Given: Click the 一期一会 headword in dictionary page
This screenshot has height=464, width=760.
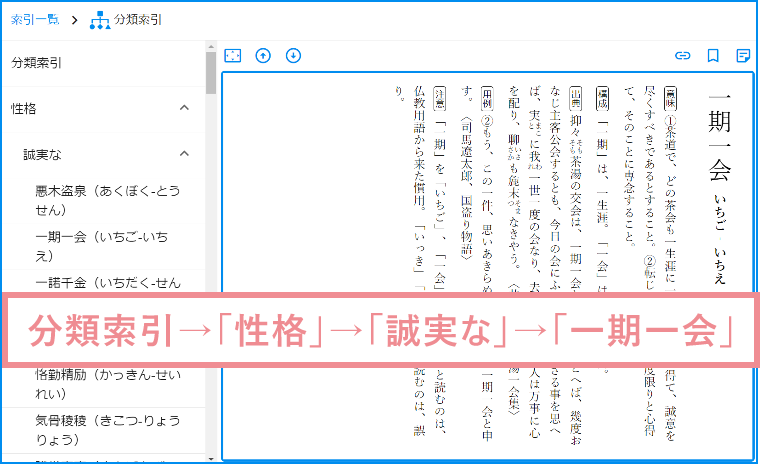Looking at the screenshot, I should [x=719, y=138].
